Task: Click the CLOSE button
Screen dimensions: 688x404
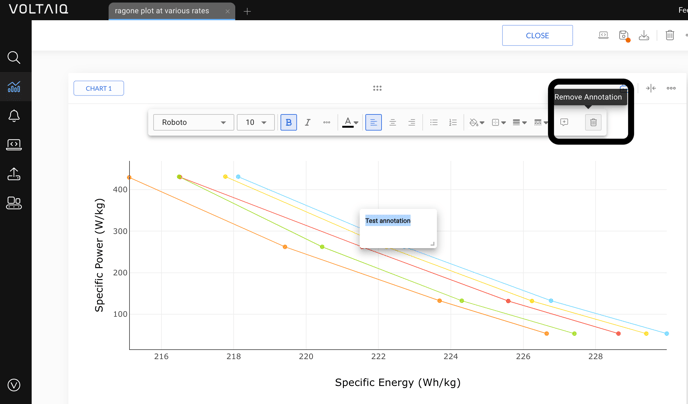Action: point(537,35)
